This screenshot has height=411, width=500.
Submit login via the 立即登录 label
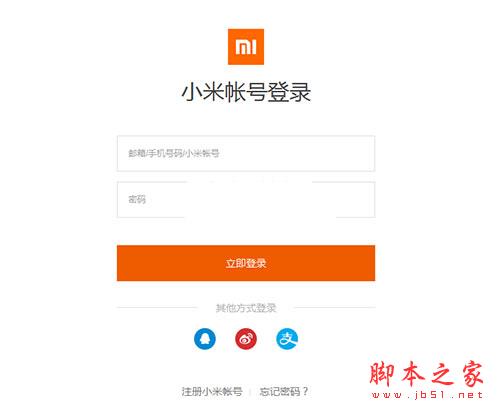(x=246, y=263)
